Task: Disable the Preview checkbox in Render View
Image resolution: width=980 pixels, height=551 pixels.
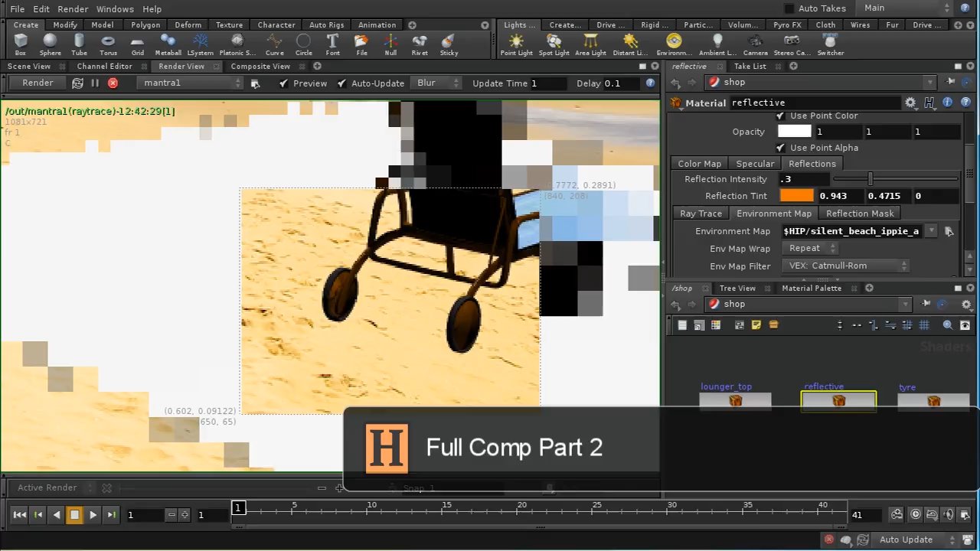Action: coord(286,83)
